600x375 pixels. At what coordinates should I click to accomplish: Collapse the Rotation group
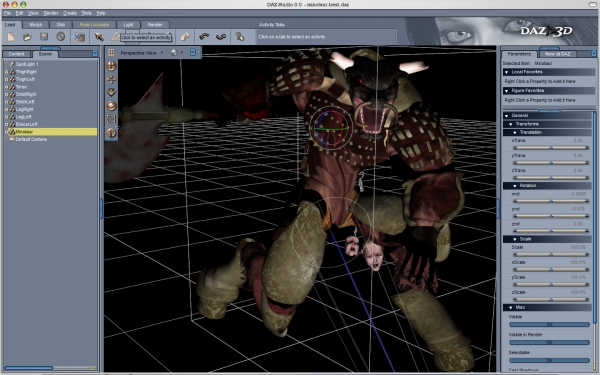click(515, 186)
